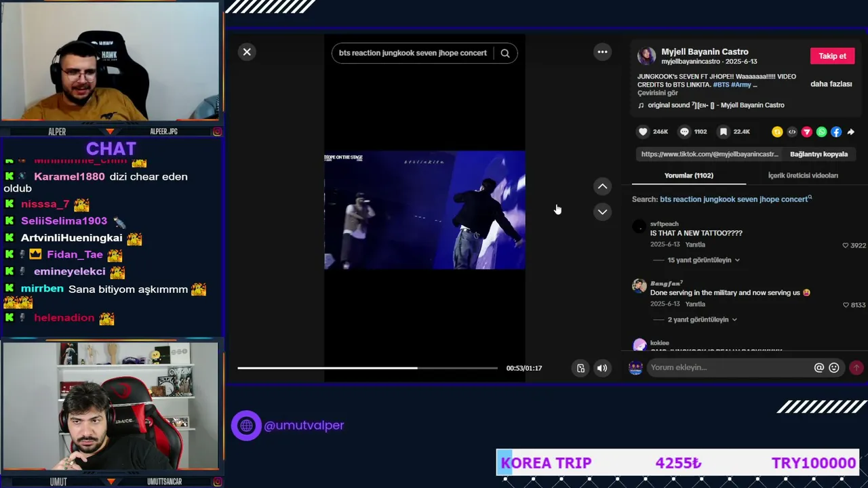Click Karamel1880 username in stream chat

(x=69, y=177)
